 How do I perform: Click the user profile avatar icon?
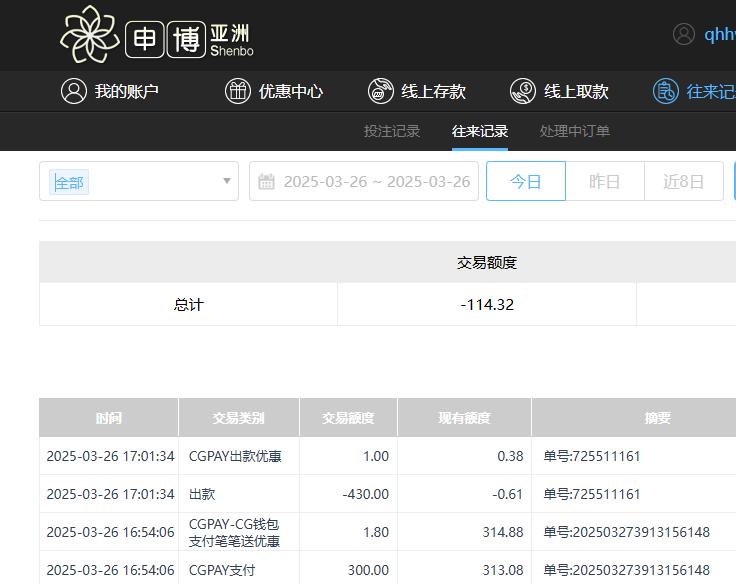coord(684,34)
